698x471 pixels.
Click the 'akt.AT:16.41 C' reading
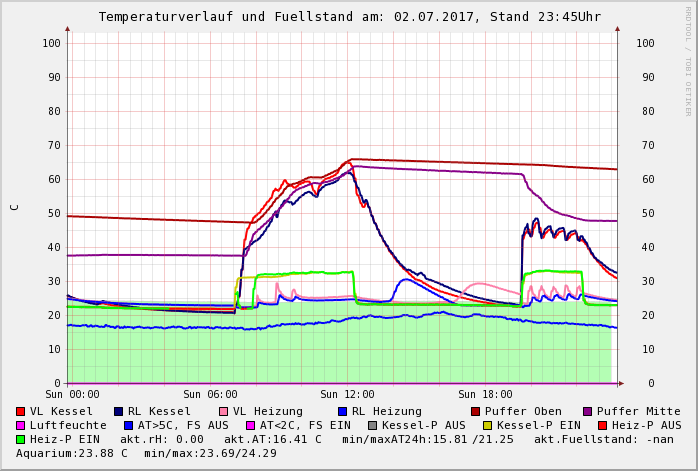(x=272, y=439)
